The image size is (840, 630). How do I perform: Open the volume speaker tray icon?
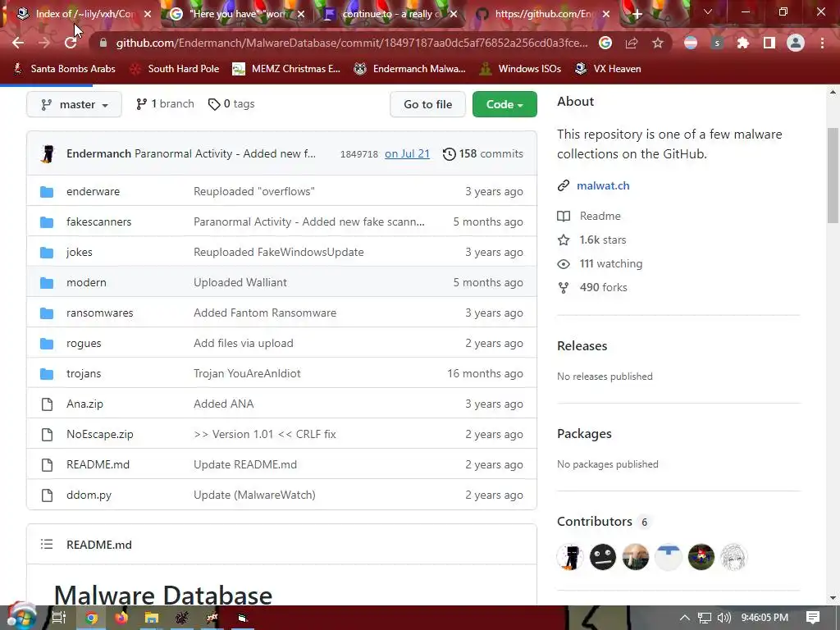click(724, 618)
